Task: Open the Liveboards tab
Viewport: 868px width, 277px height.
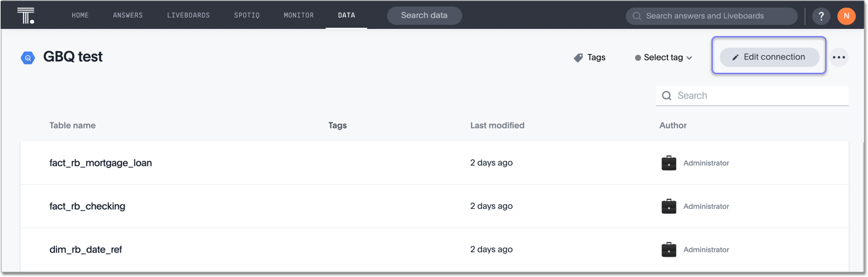Action: (188, 16)
